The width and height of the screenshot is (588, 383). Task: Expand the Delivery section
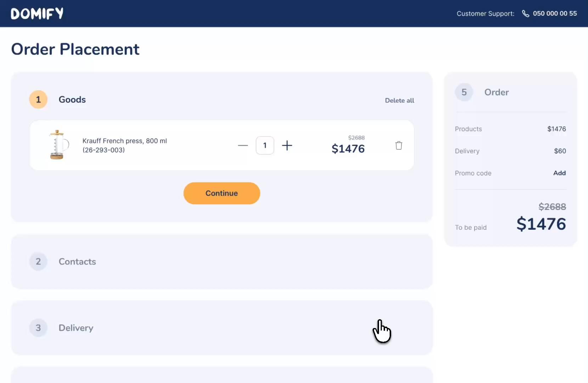[75, 328]
